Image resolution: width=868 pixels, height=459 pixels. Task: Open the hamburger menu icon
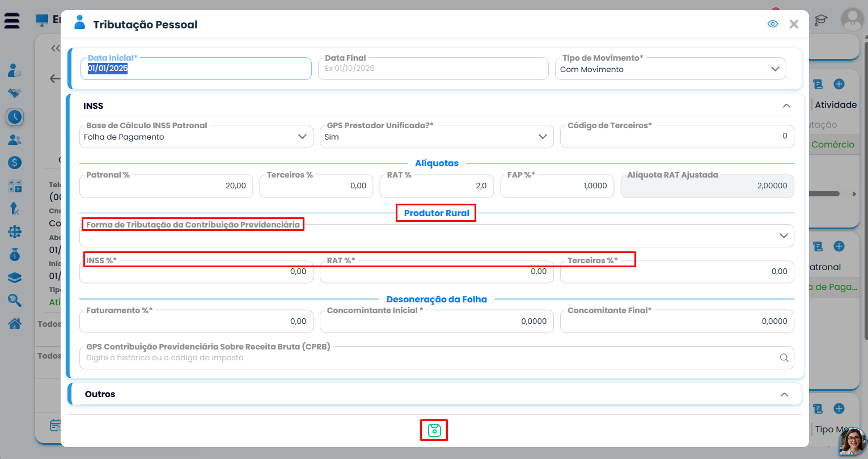pos(12,21)
